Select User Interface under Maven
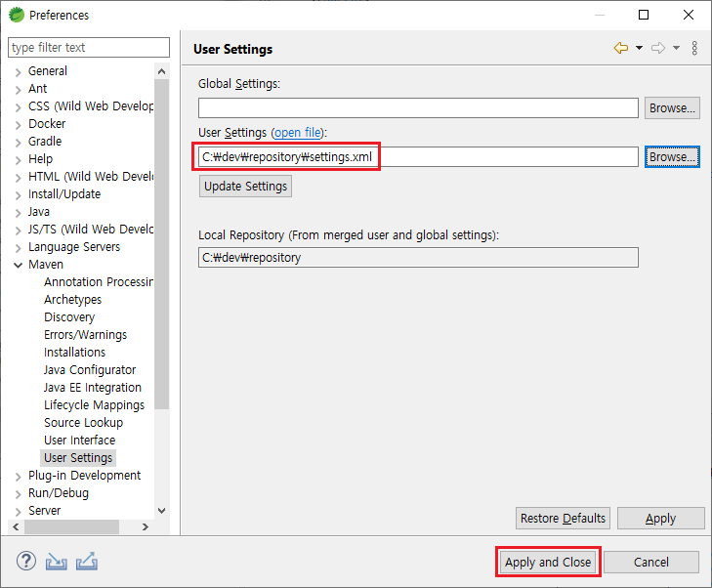 79,440
